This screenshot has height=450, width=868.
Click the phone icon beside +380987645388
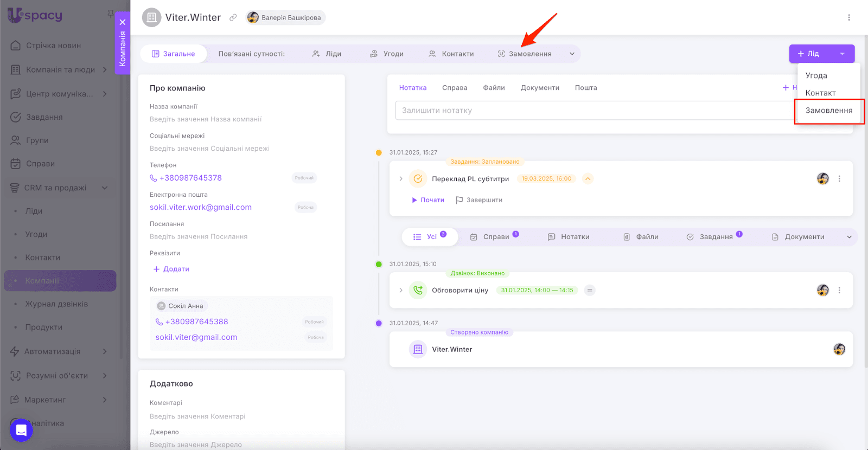click(159, 322)
